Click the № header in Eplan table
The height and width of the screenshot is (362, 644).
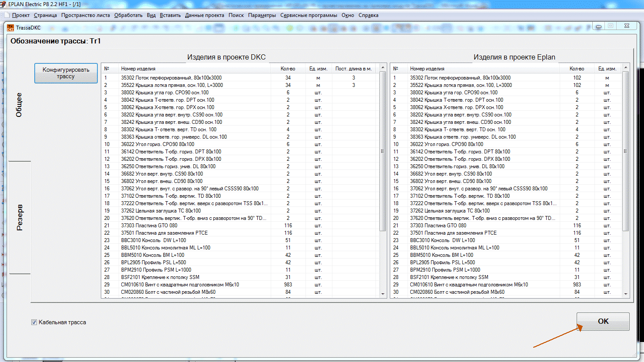399,69
